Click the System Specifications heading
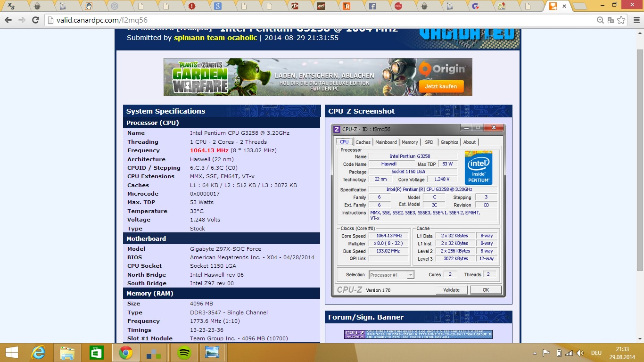The height and width of the screenshot is (362, 644). (165, 111)
